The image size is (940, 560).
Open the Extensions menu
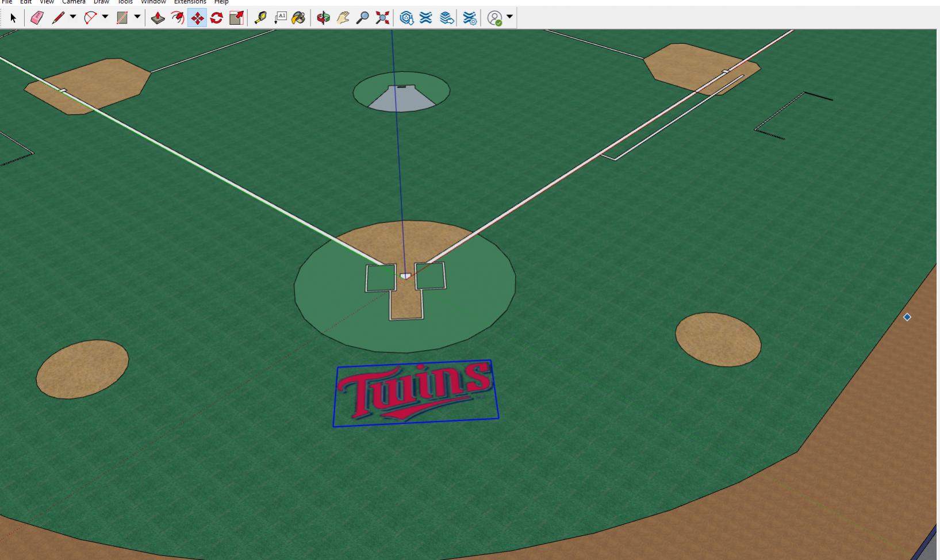pyautogui.click(x=190, y=2)
